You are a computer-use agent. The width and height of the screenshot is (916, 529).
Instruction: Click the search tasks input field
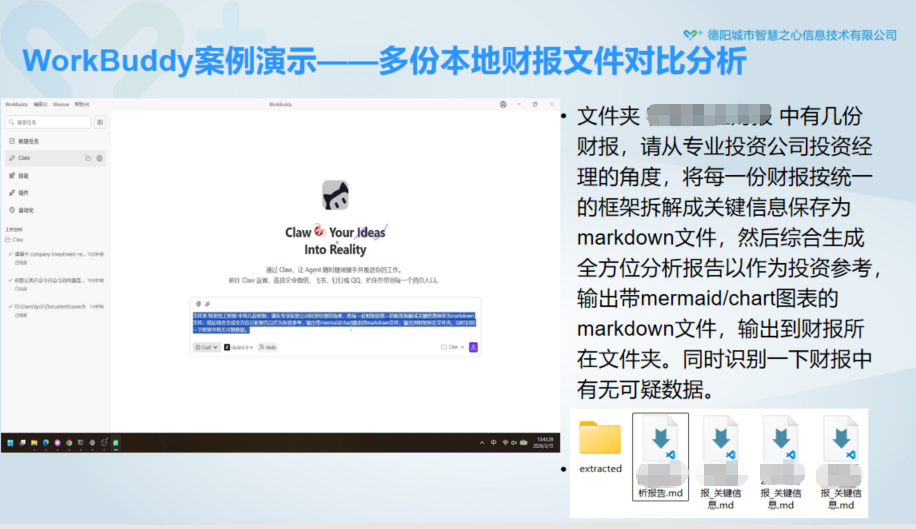[x=48, y=122]
